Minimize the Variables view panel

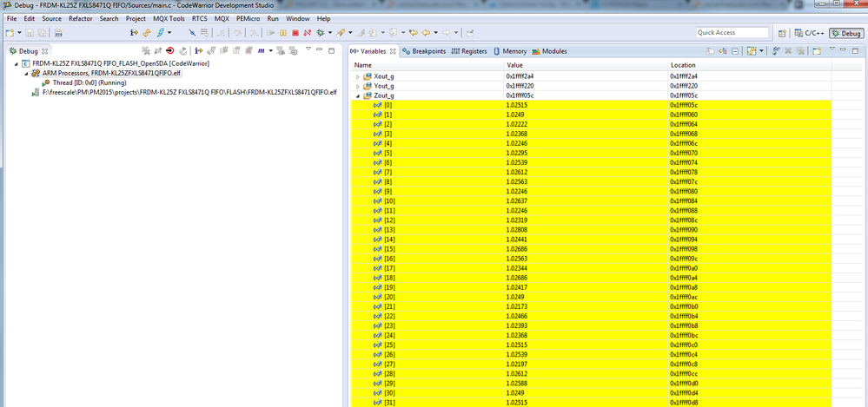(x=843, y=49)
